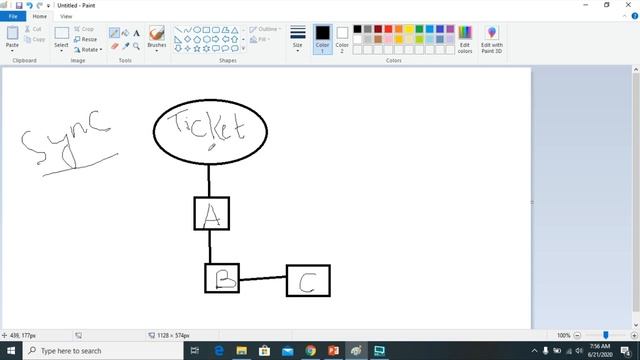This screenshot has width=640, height=360.
Task: Choose the Triangle shape
Action: click(x=235, y=30)
